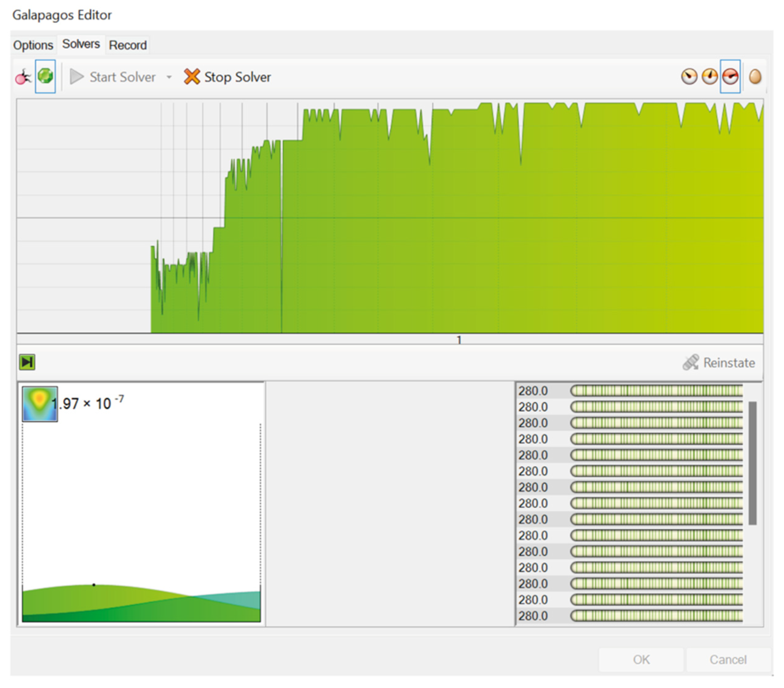Switch to the Options tab
Screen dimensions: 784x688
(x=33, y=45)
